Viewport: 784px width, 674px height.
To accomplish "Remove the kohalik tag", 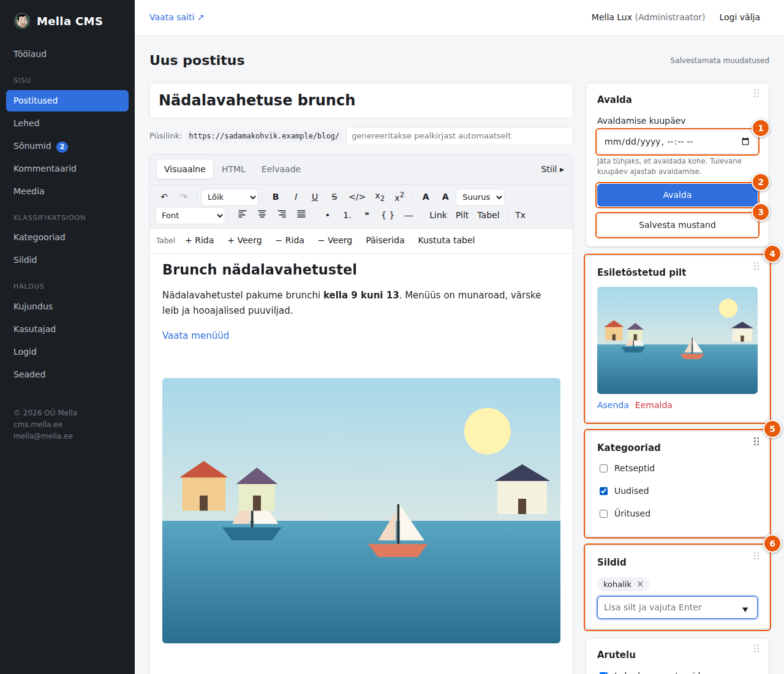I will pos(640,584).
